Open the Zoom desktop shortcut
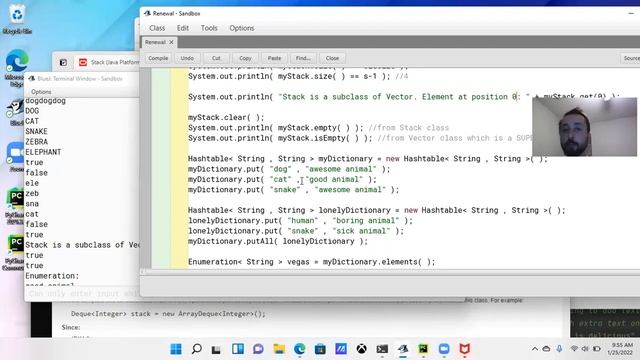 tap(16, 157)
